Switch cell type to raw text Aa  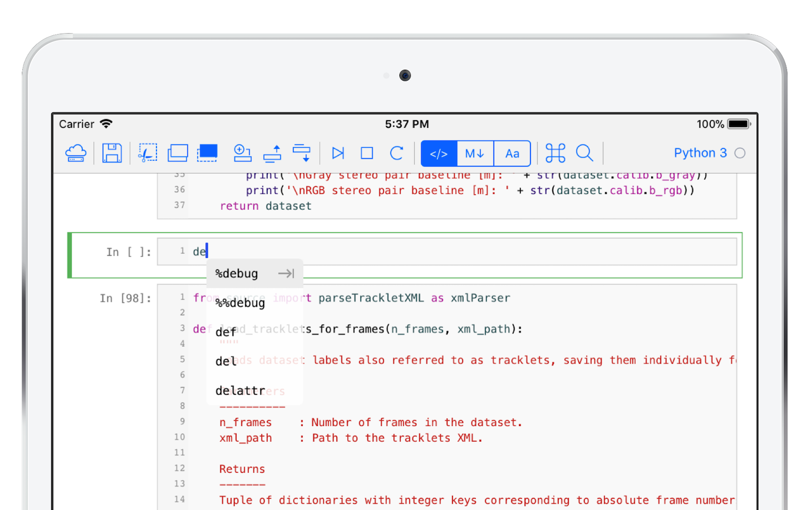click(512, 153)
